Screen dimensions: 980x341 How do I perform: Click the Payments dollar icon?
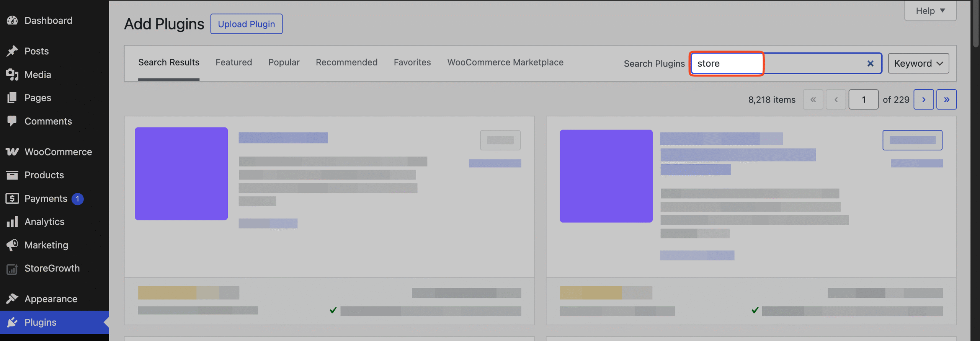click(12, 198)
